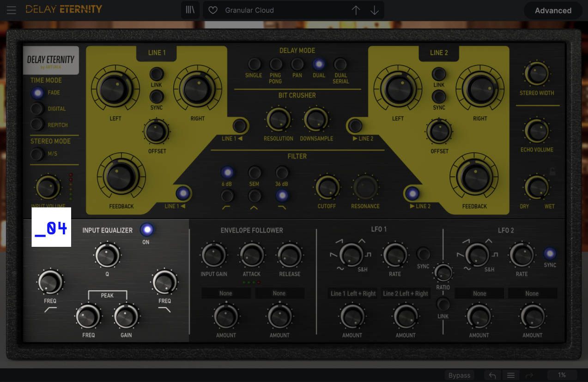This screenshot has width=588, height=382.
Task: Toggle Line 2 LINK button
Action: (x=439, y=74)
